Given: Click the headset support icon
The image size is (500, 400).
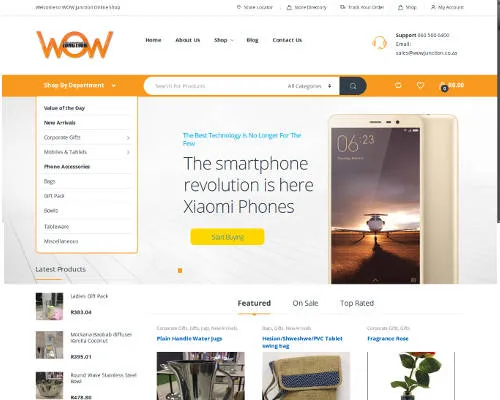Looking at the screenshot, I should pyautogui.click(x=379, y=43).
